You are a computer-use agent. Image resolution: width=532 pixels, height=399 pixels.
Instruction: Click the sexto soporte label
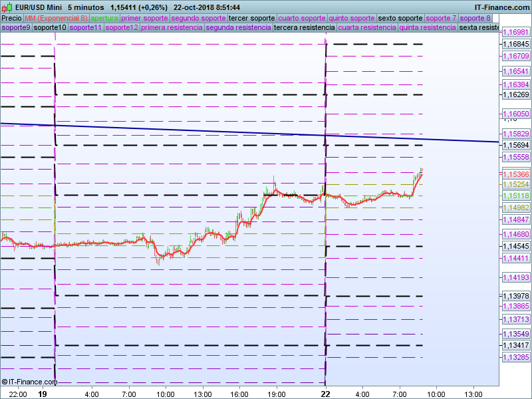[x=400, y=18]
